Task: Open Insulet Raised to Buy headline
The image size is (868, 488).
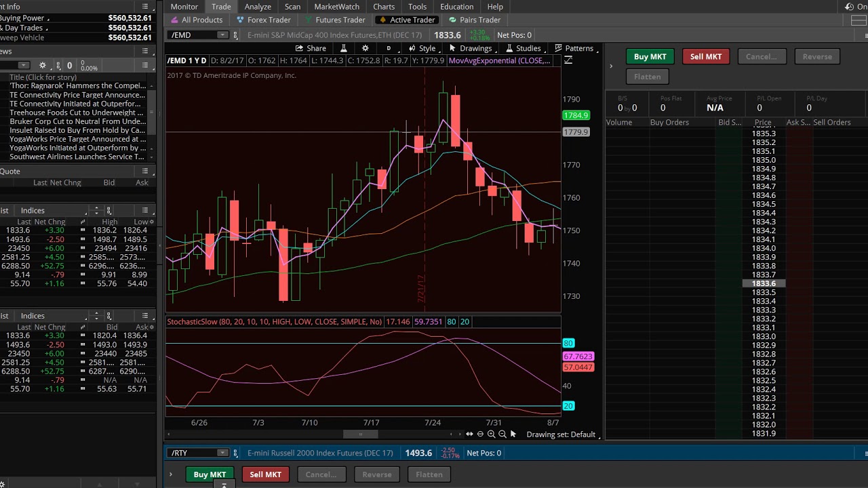Action: [77, 130]
